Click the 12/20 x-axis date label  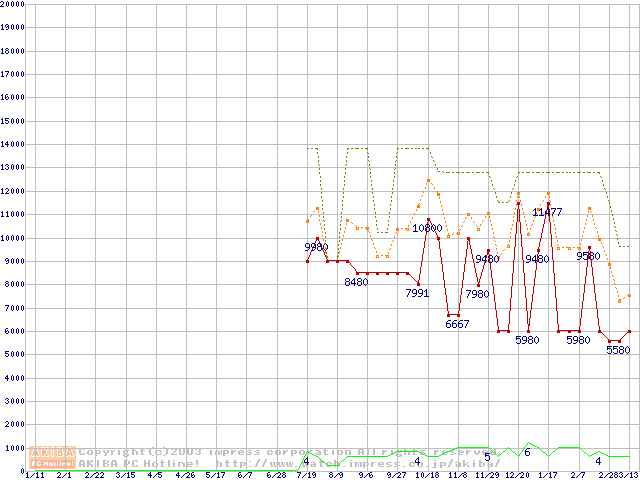point(518,475)
